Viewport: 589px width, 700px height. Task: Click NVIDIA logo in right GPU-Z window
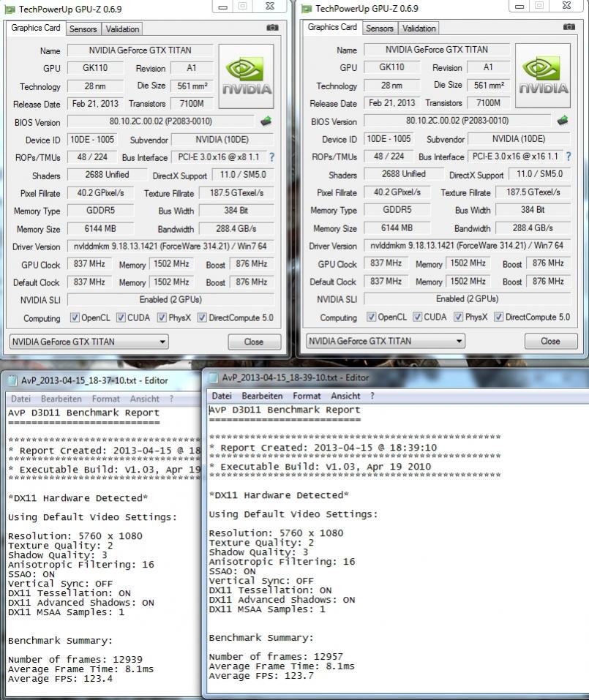coord(543,75)
